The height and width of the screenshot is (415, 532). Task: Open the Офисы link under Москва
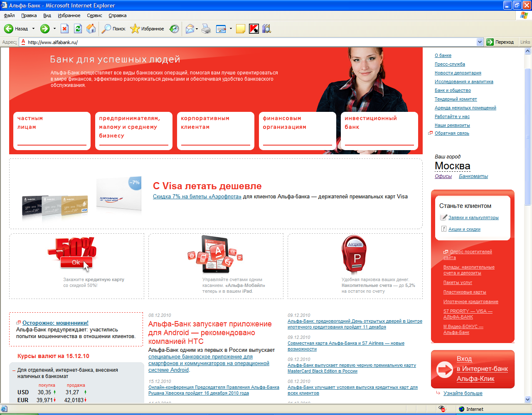(443, 176)
